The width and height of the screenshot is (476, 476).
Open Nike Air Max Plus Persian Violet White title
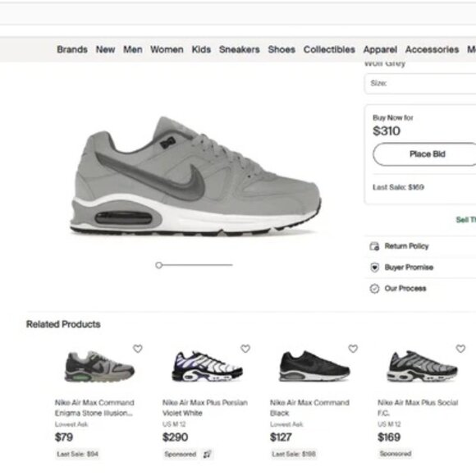205,408
